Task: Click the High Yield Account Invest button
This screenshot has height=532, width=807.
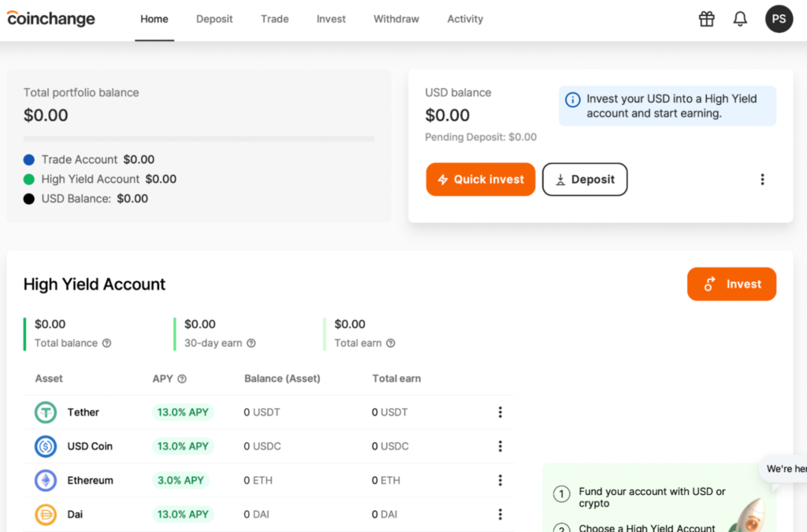Action: point(731,285)
